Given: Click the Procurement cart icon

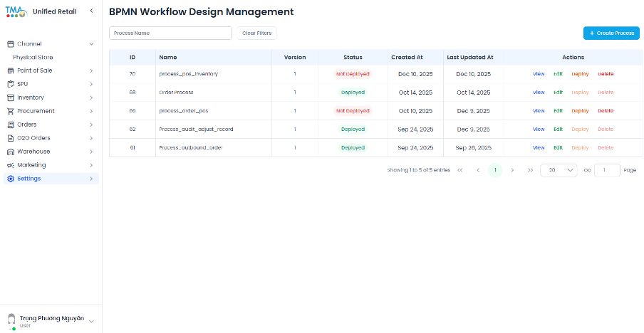Looking at the screenshot, I should (x=11, y=111).
